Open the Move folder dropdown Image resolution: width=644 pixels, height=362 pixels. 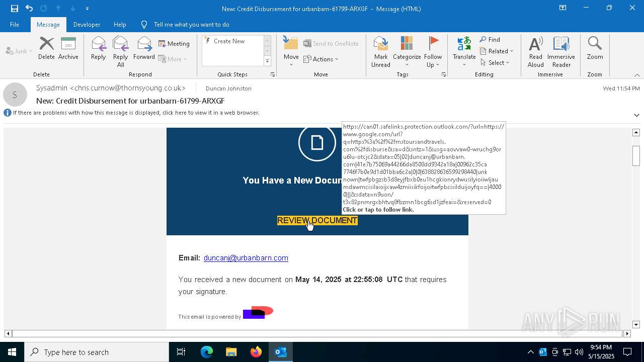pos(291,52)
